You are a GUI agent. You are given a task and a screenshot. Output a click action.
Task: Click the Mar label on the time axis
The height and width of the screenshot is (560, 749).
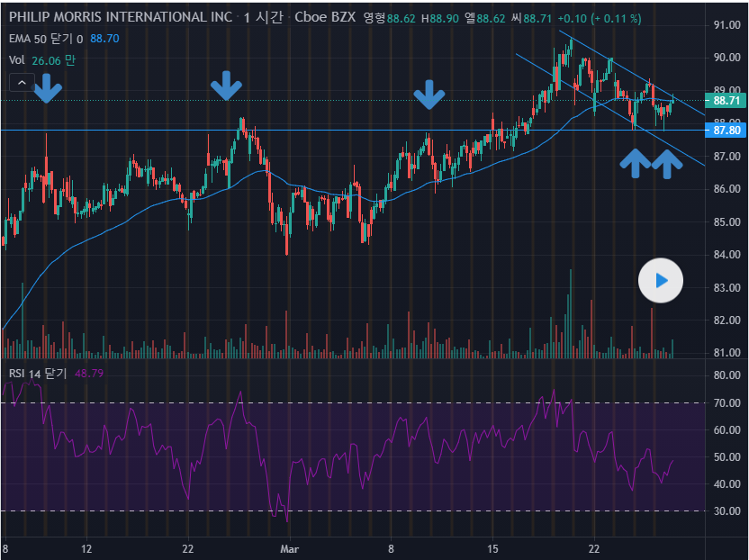pos(289,547)
